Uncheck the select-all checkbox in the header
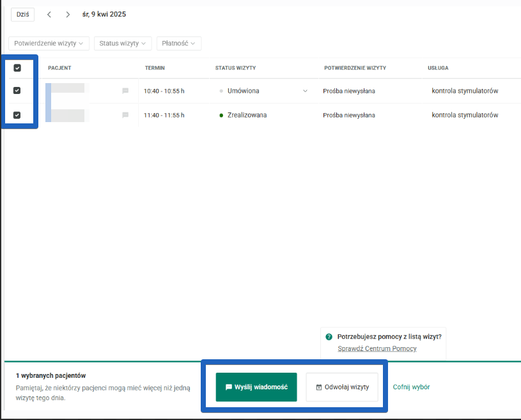Screen dimensions: 521x420 coord(17,67)
